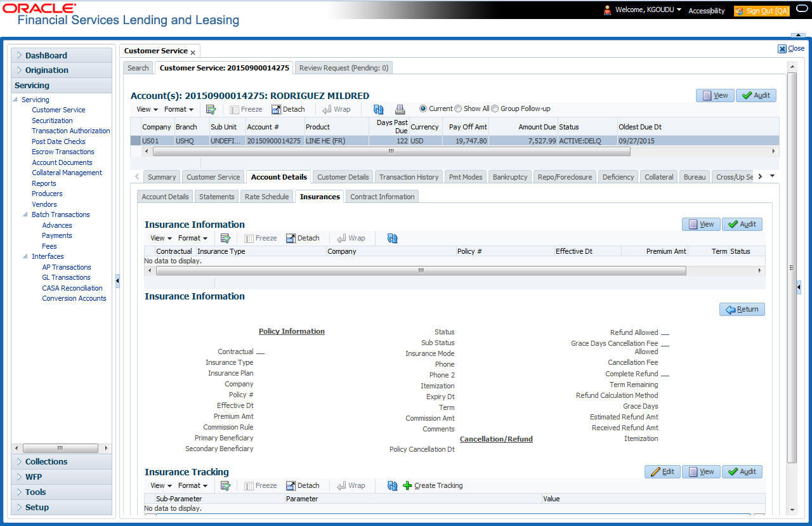
Task: Expand the Origination accordion panel
Action: pyautogui.click(x=62, y=70)
